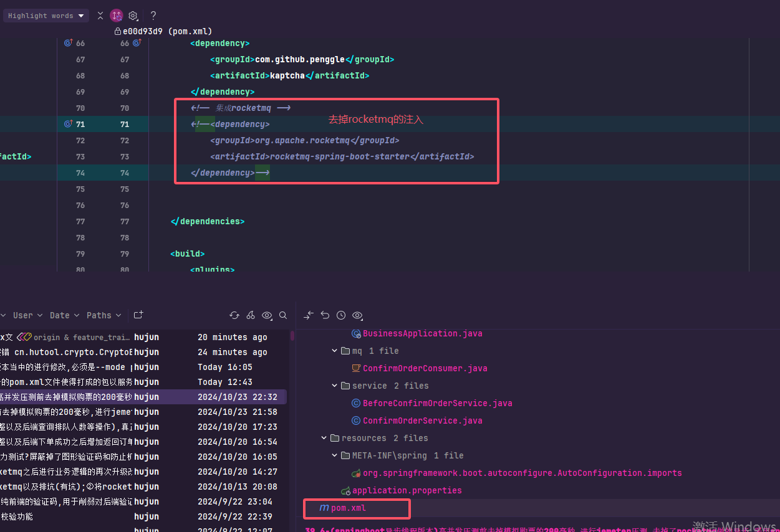780x532 pixels.
Task: Click the META-INF\spring folder icon
Action: [345, 455]
